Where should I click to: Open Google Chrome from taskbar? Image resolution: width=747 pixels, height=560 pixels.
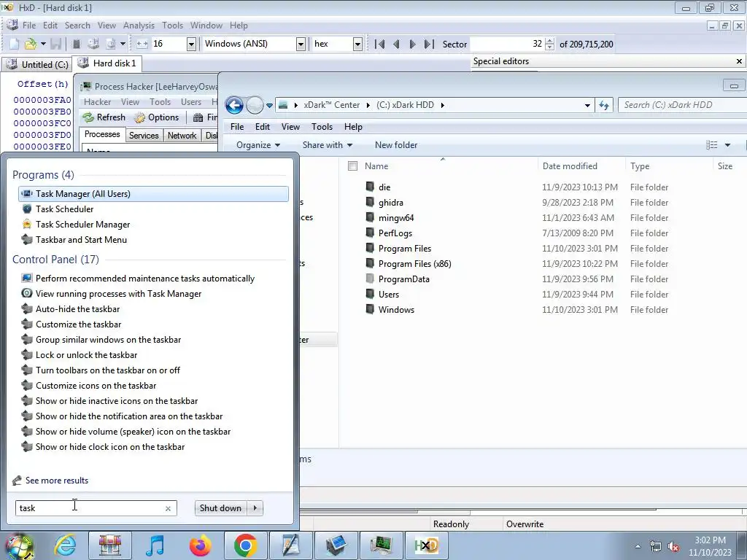(245, 545)
